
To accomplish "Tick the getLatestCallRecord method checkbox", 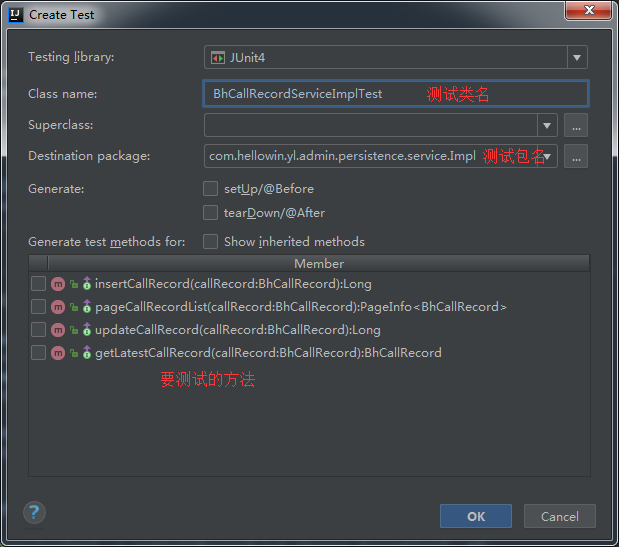I will tap(38, 353).
